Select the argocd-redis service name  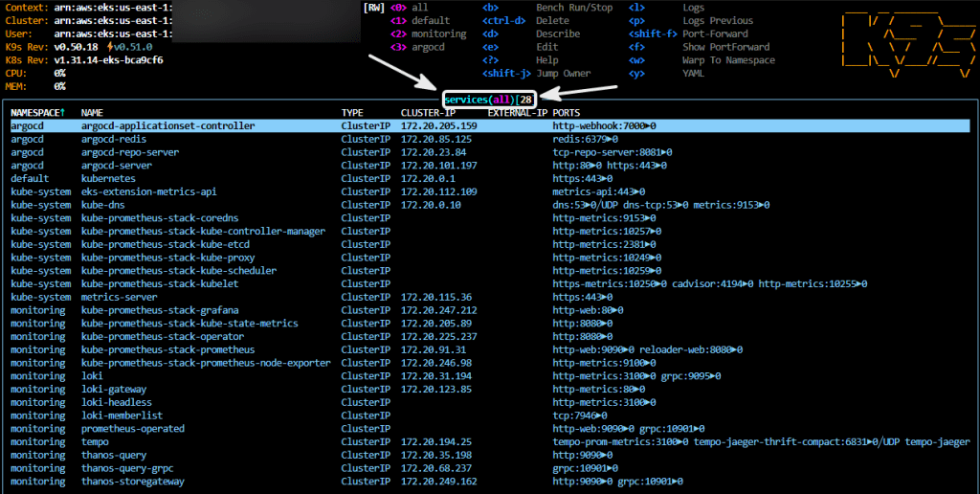click(x=114, y=139)
